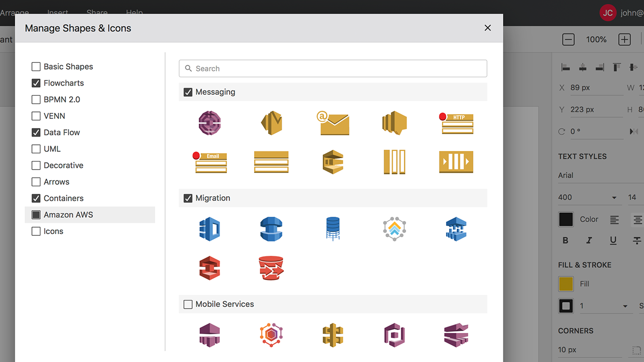Select the Icons shape category
This screenshot has height=362, width=644.
53,231
